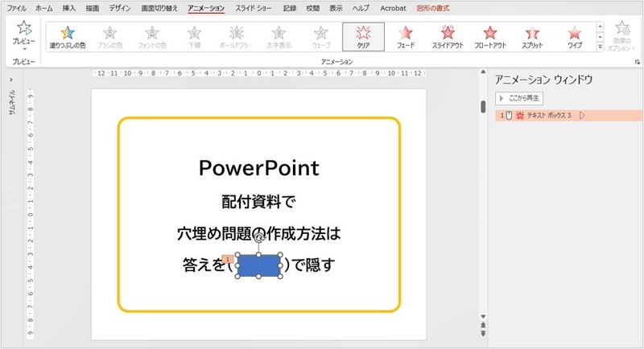Click the ここから再生 button
Image resolution: width=644 pixels, height=349 pixels.
pyautogui.click(x=519, y=98)
